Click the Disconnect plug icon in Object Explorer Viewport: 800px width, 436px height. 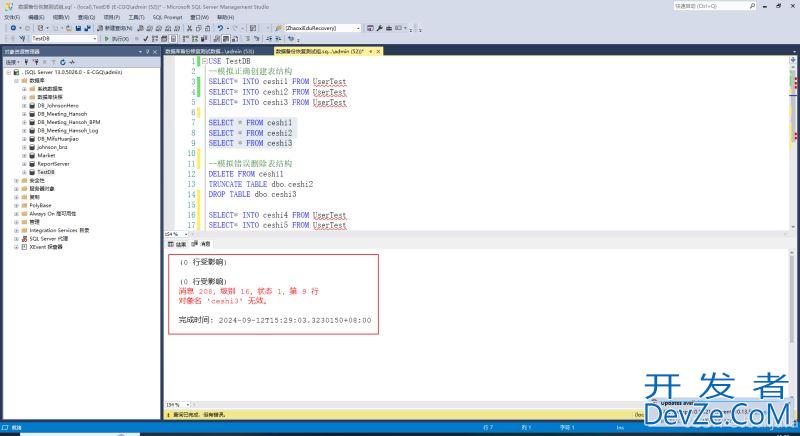36,62
